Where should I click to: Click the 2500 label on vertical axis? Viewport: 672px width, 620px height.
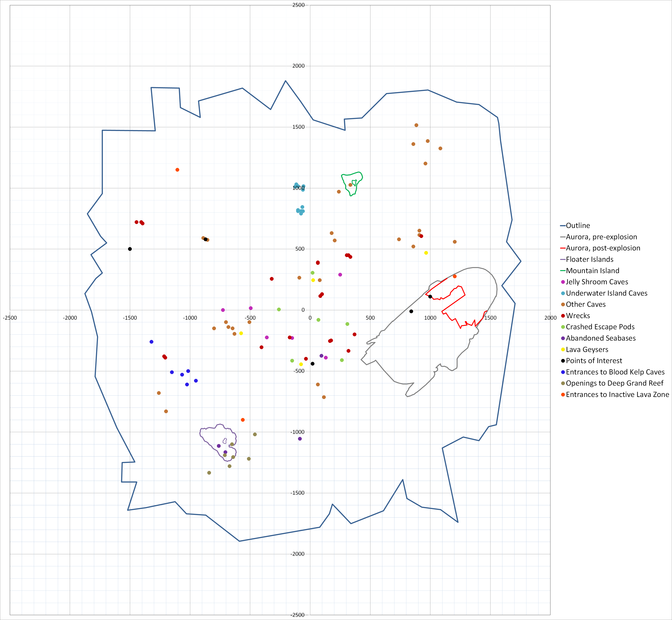pyautogui.click(x=298, y=5)
